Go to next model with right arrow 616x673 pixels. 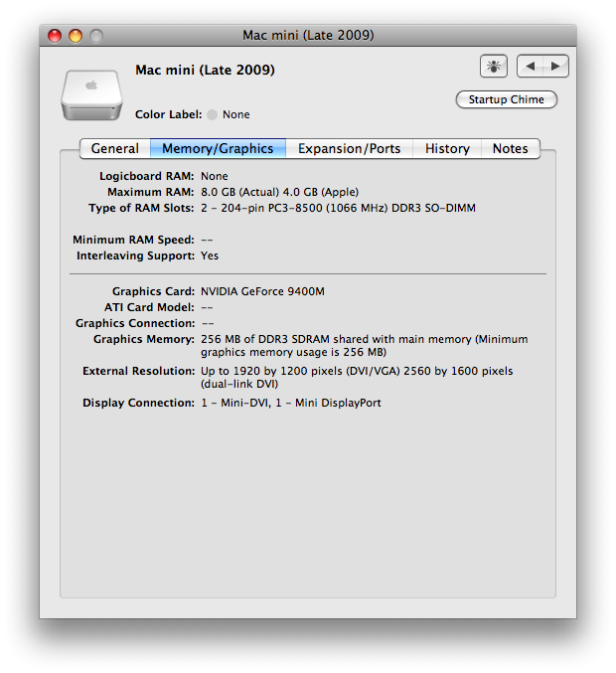point(556,66)
